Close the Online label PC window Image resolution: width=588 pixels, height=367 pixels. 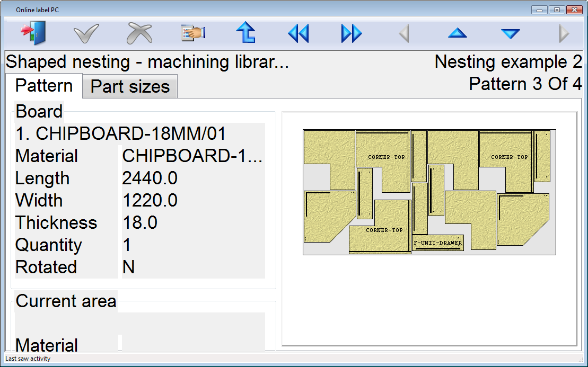574,10
